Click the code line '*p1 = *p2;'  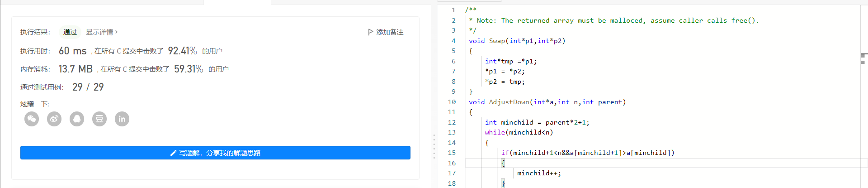[505, 71]
